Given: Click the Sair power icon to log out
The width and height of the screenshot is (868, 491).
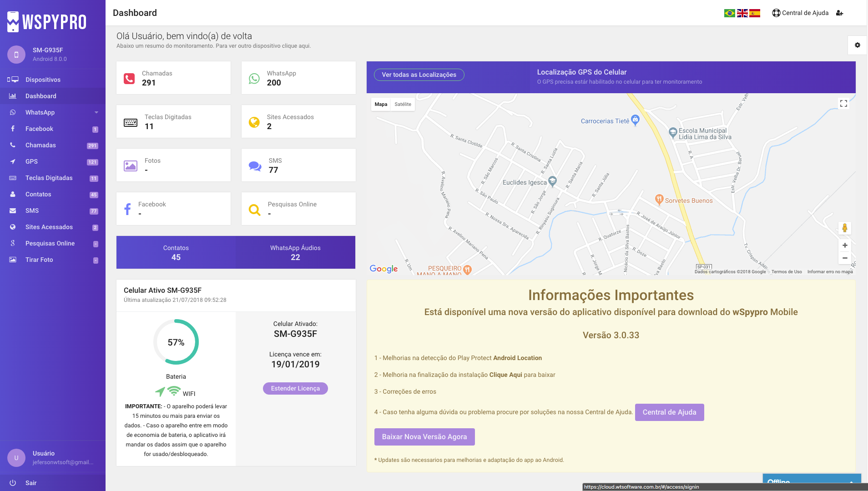Looking at the screenshot, I should [13, 483].
